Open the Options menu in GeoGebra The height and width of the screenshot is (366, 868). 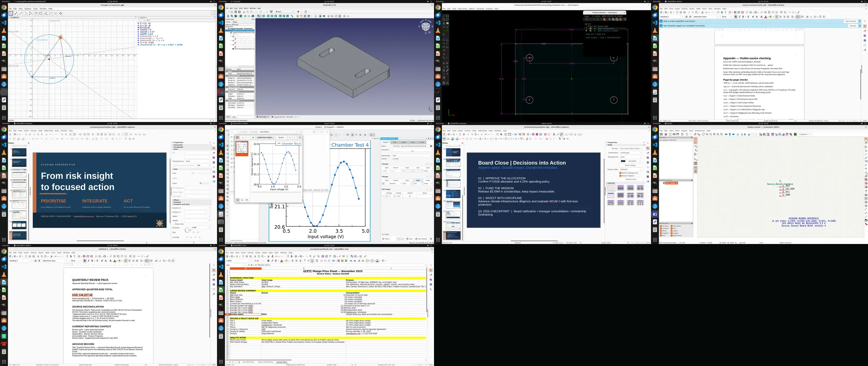pos(27,9)
